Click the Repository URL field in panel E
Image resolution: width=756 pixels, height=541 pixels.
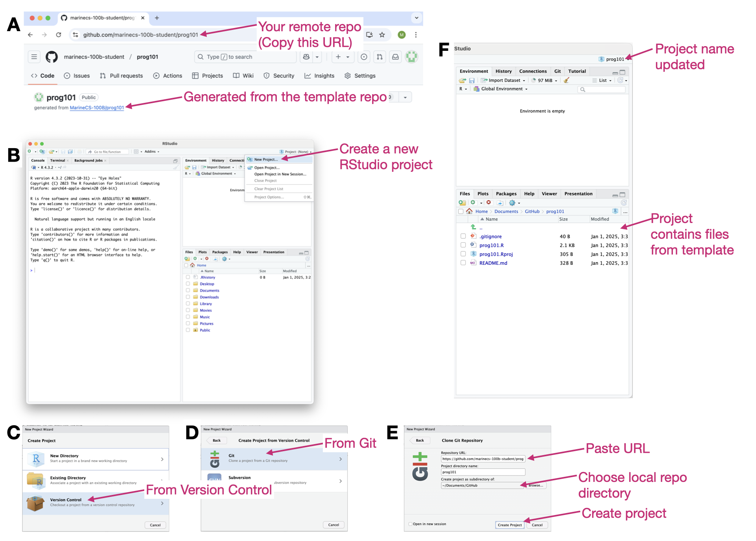(483, 459)
